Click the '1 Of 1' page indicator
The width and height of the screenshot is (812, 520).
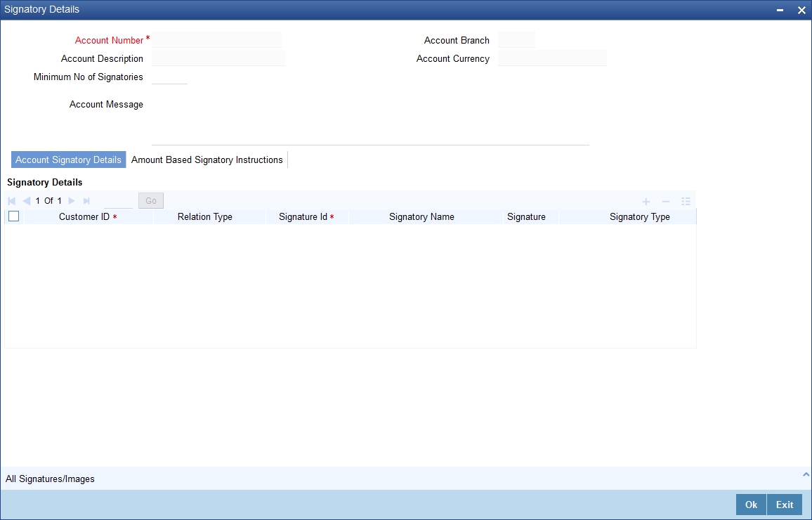point(48,201)
